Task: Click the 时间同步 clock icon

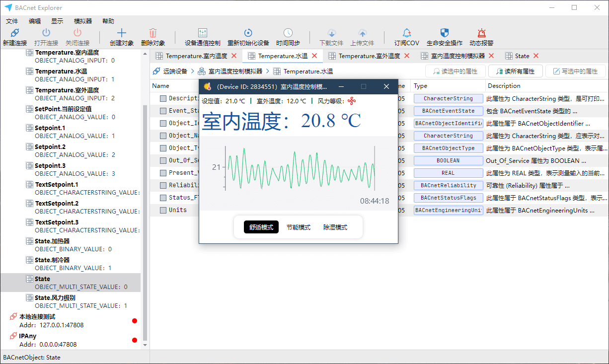Action: pyautogui.click(x=288, y=33)
